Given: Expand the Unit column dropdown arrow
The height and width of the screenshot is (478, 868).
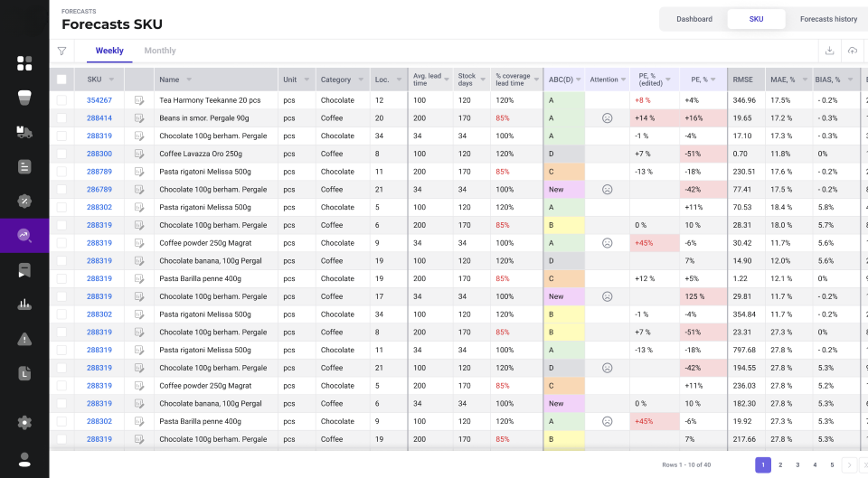Looking at the screenshot, I should pos(307,80).
